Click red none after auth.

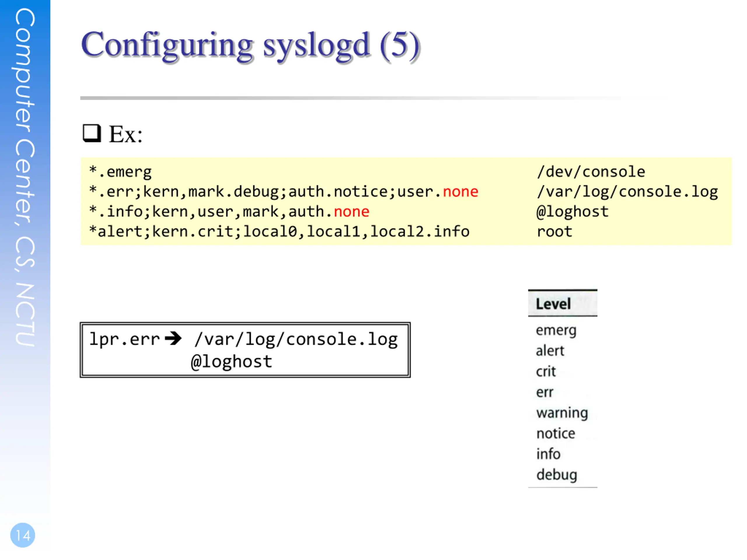(351, 212)
